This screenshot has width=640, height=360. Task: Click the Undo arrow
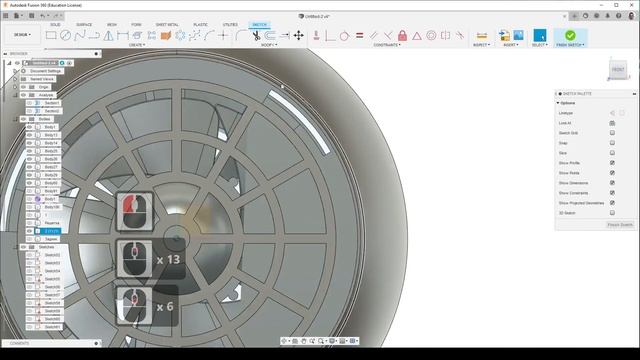pyautogui.click(x=42, y=16)
